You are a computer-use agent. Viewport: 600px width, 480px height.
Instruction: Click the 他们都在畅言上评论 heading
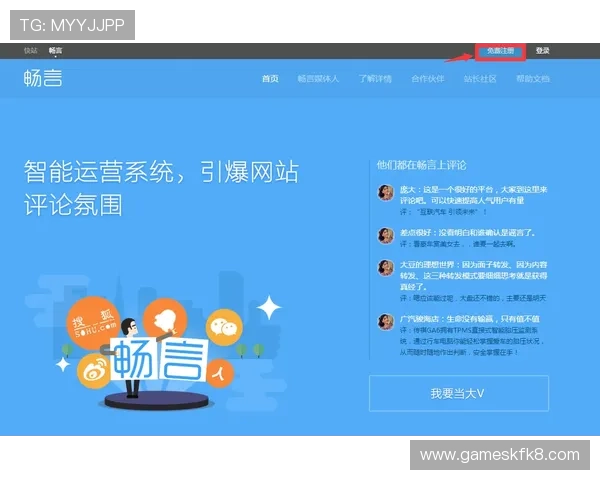pyautogui.click(x=421, y=165)
